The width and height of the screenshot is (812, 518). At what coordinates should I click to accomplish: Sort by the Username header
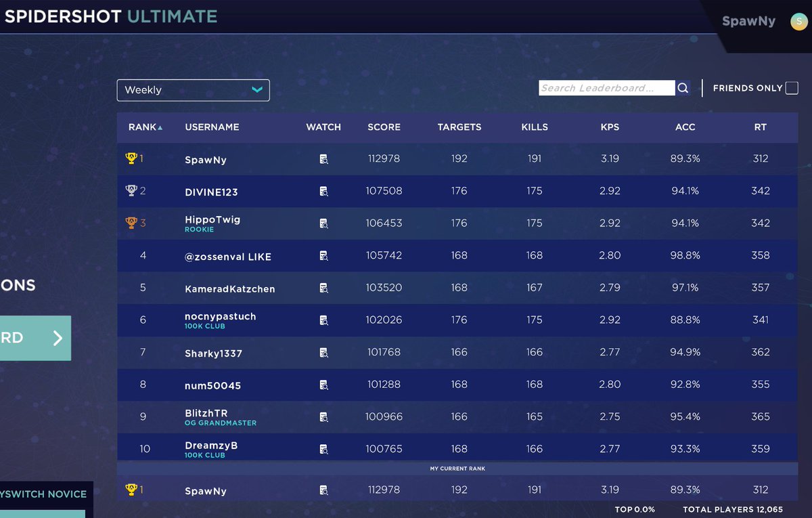212,127
